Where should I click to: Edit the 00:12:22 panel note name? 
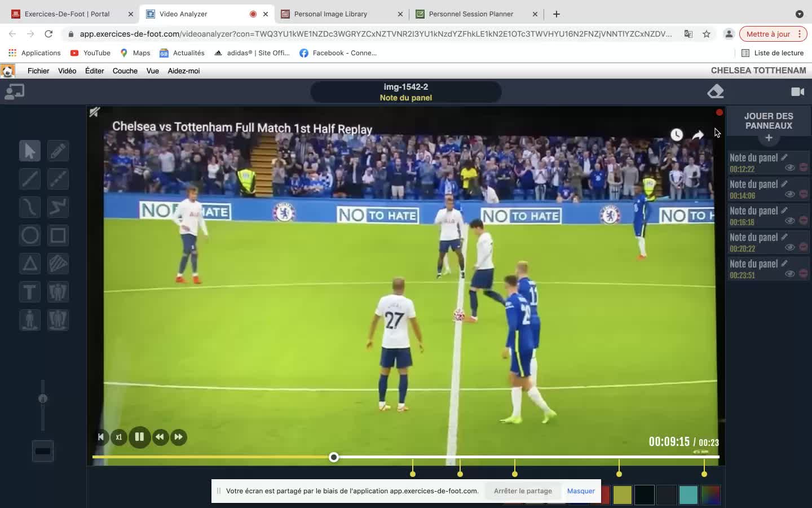click(x=784, y=157)
